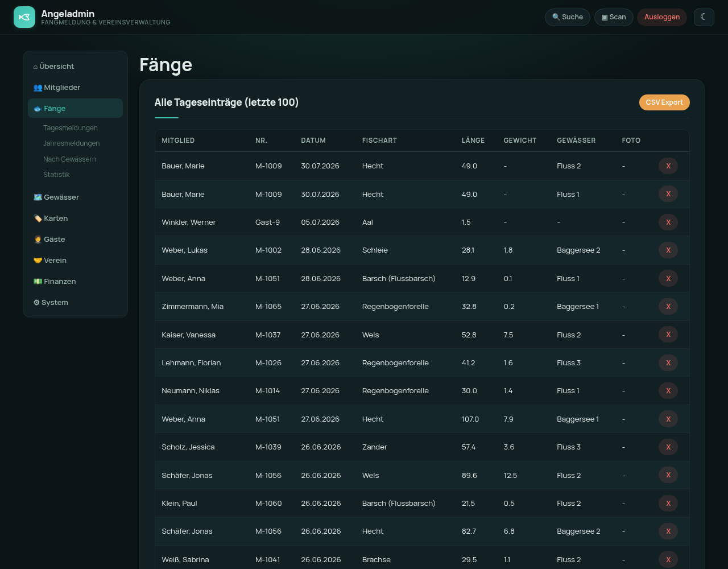Click member number M-1060
The image size is (728, 569).
tap(268, 504)
